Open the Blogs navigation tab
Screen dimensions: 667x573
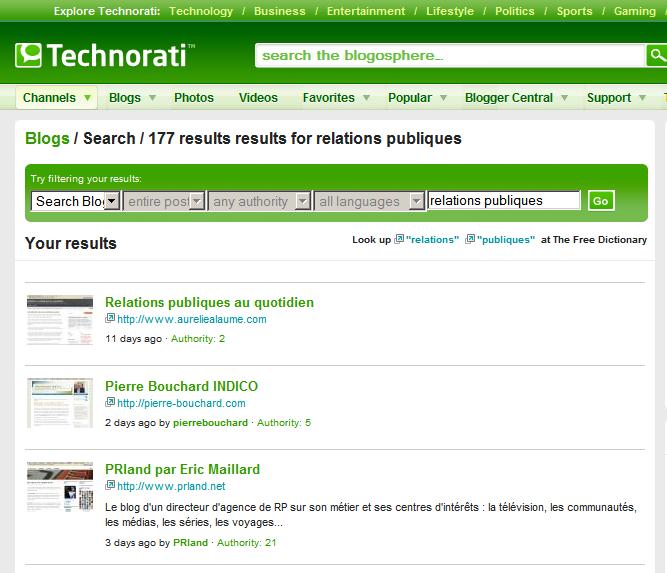tap(125, 98)
